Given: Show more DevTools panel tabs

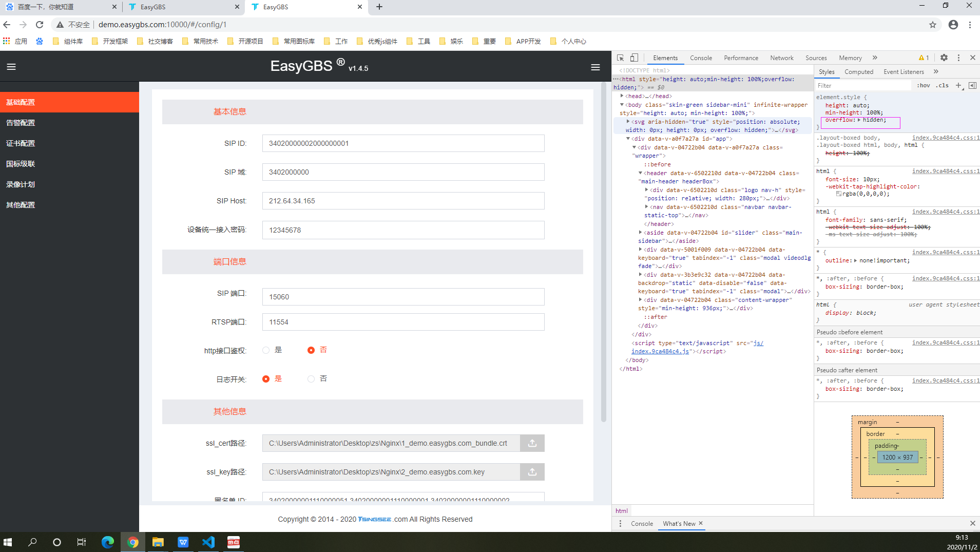Looking at the screenshot, I should pos(875,58).
